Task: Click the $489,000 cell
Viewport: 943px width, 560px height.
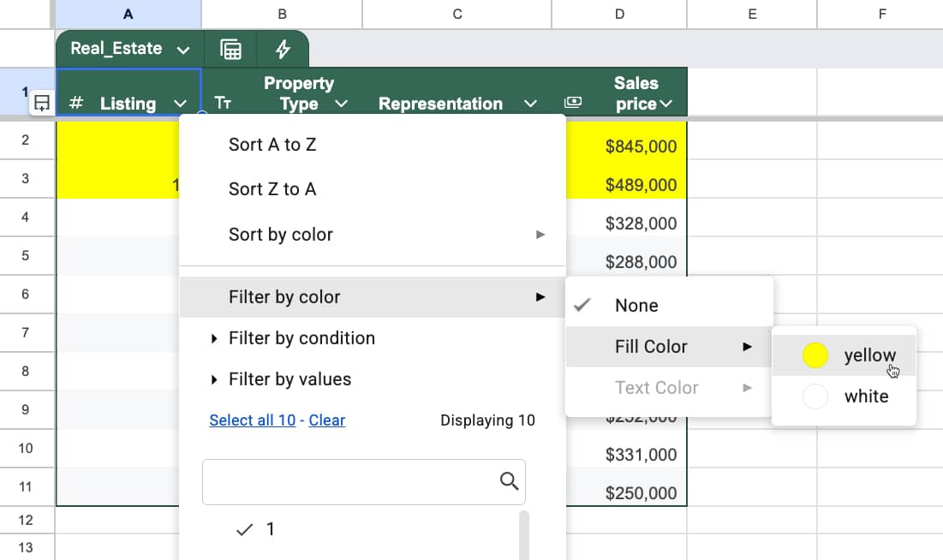Action: [x=627, y=179]
